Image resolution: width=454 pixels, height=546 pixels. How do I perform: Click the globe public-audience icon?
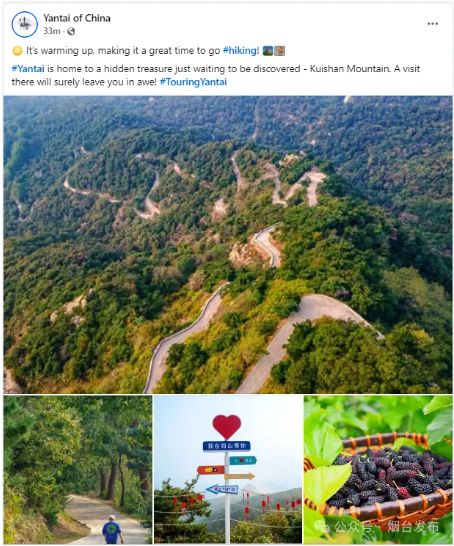pyautogui.click(x=71, y=31)
